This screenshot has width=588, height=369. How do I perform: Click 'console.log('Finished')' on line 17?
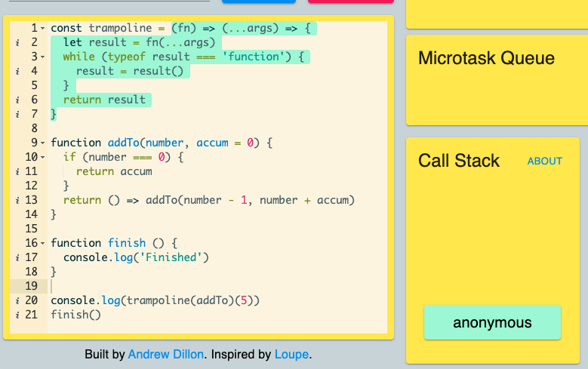click(x=136, y=257)
